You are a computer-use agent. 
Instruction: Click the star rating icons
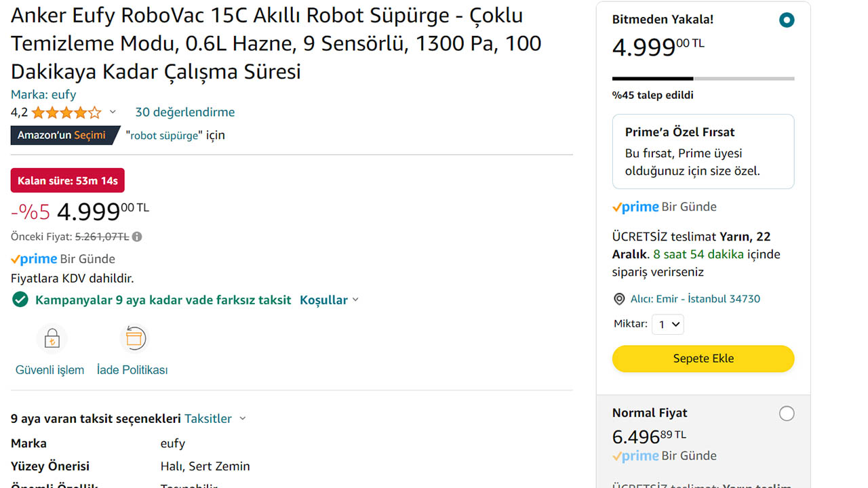[x=66, y=113]
